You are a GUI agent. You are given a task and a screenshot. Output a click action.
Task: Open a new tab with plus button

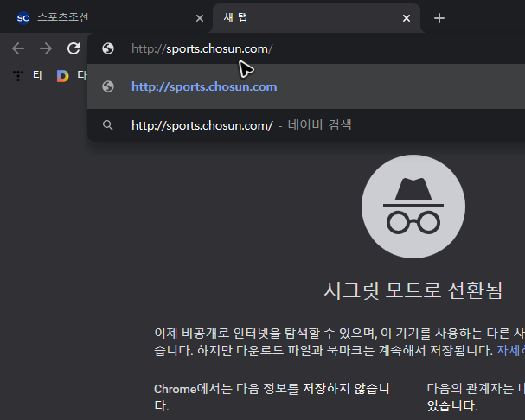[x=439, y=18]
